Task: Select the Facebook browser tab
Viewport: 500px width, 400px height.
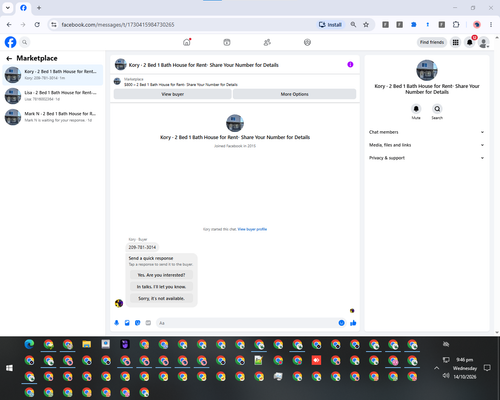Action: [x=23, y=8]
